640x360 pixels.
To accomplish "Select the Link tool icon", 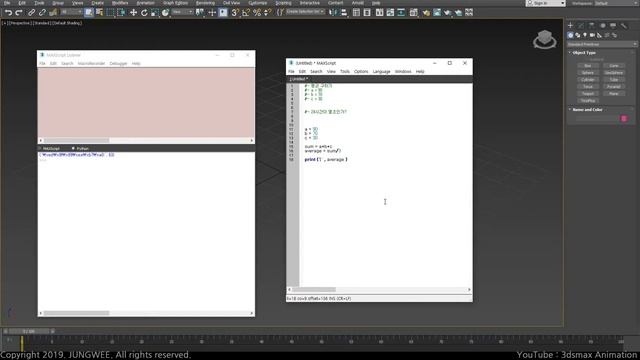I will [31, 13].
